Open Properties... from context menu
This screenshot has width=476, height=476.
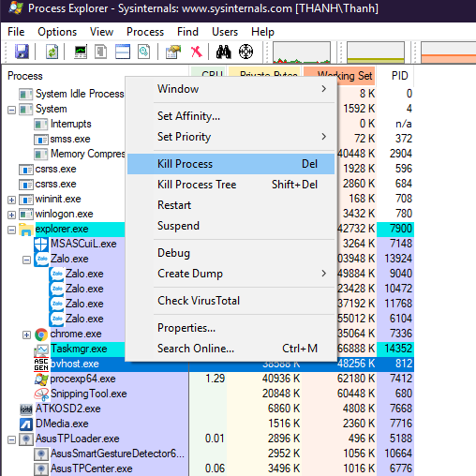pos(231,328)
